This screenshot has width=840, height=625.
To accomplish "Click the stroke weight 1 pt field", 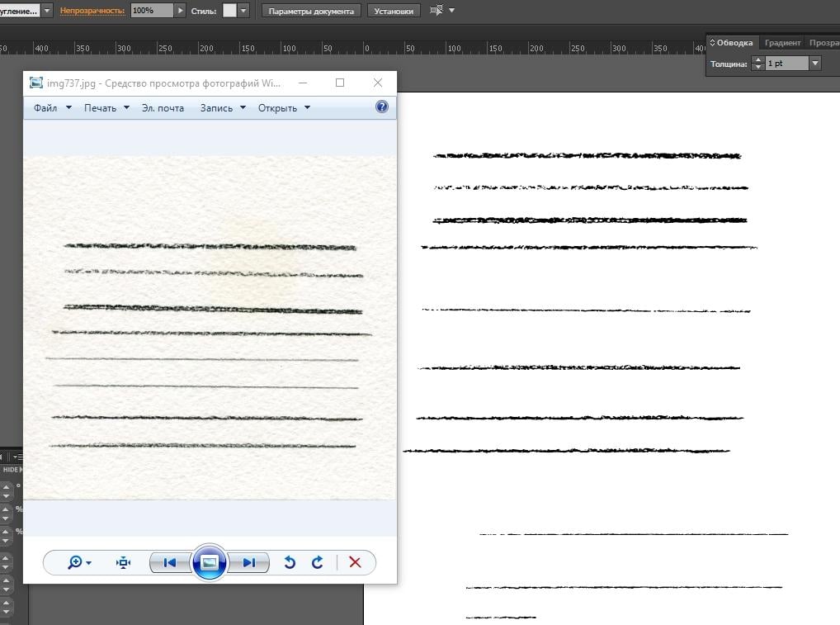I will pyautogui.click(x=786, y=64).
